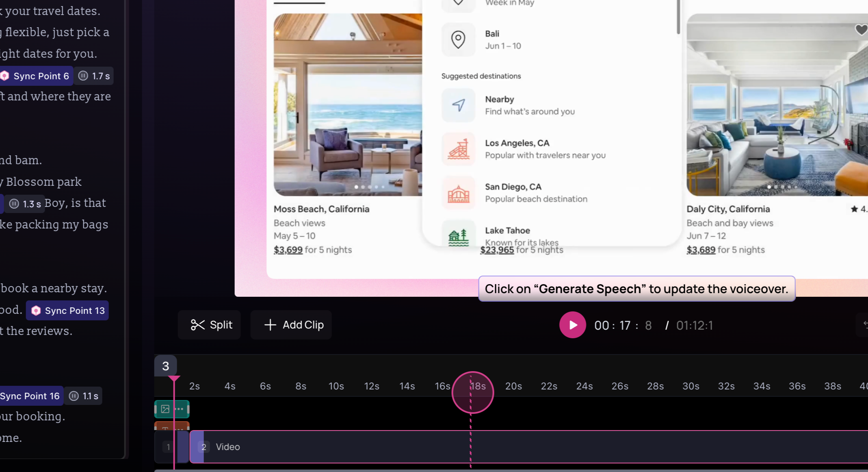
Task: Select the Sync Point 13 marker
Action: point(68,311)
